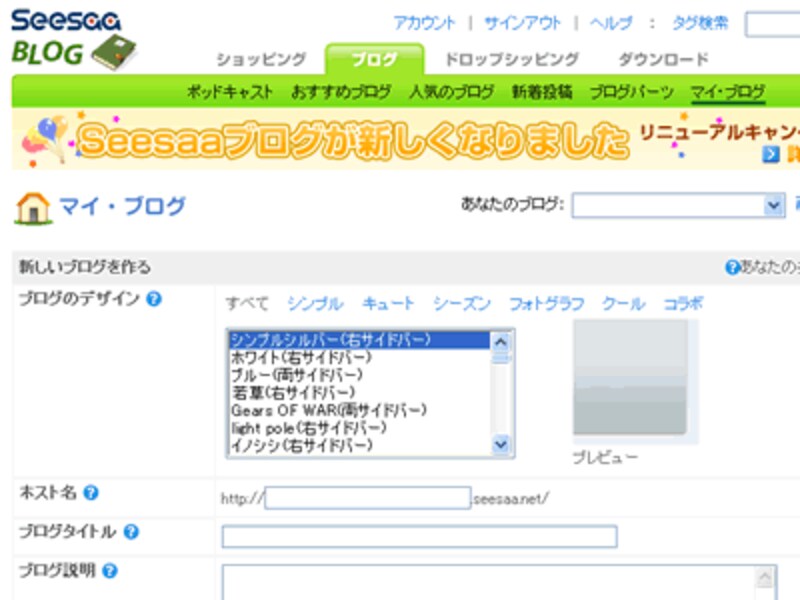Select Gears OF WAR(両サイドバー) design
This screenshot has height=600, width=800.
359,410
